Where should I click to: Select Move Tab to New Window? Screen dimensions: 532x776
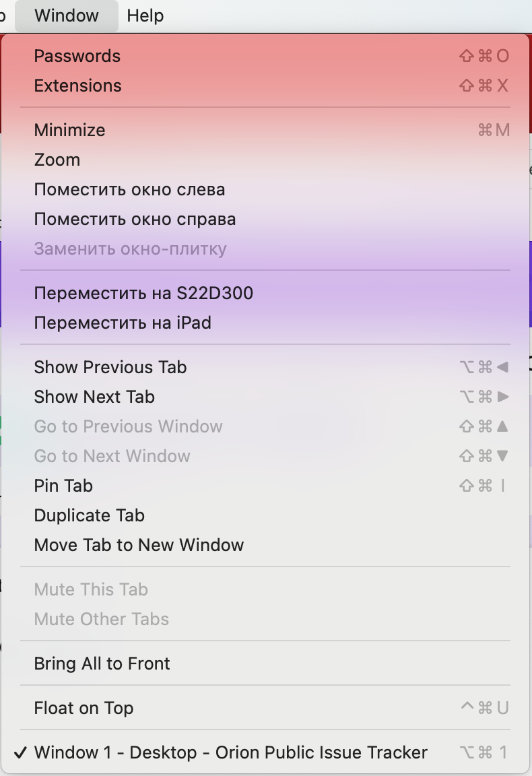139,545
